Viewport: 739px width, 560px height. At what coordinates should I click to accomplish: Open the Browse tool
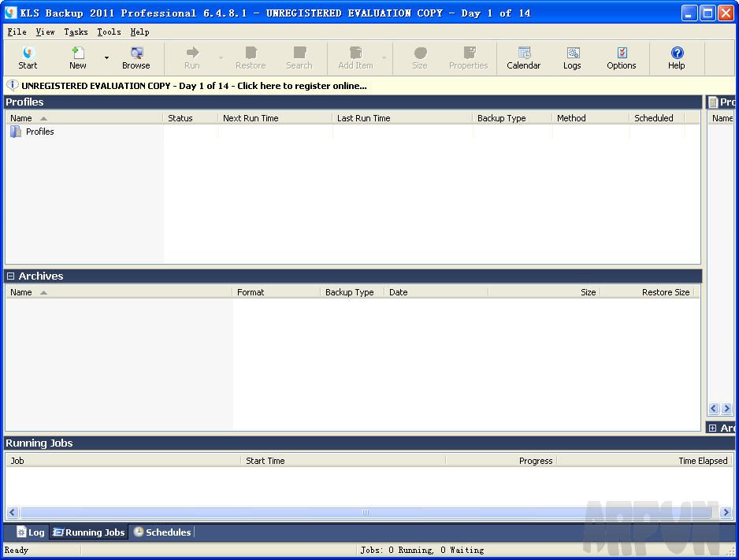(136, 58)
